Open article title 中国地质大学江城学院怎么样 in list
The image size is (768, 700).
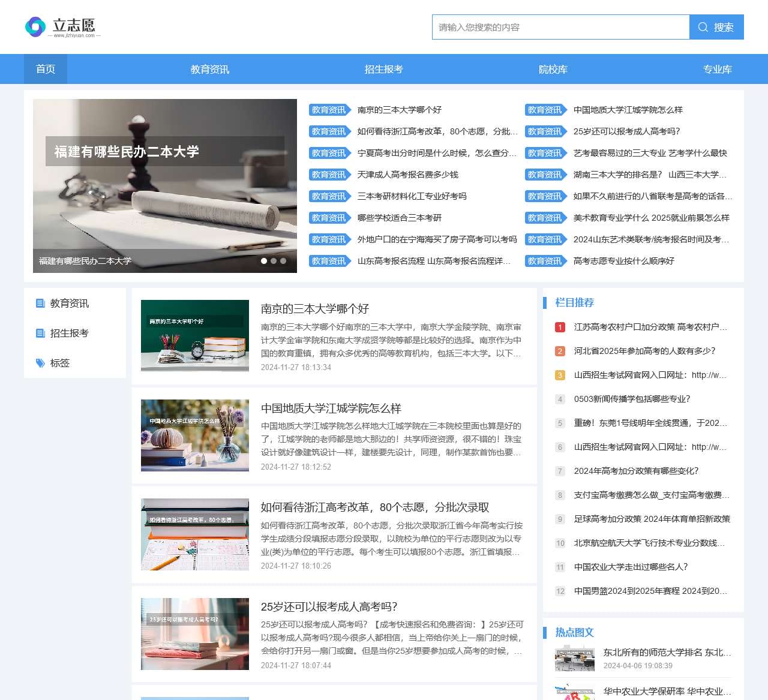coord(331,408)
